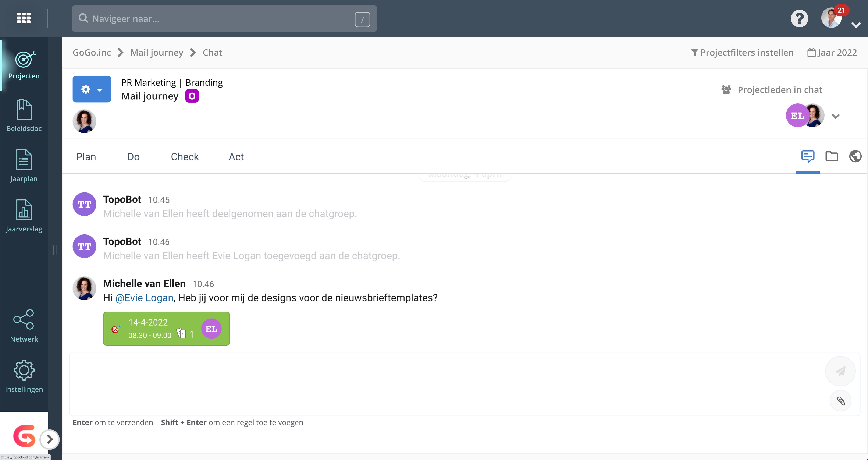Image resolution: width=868 pixels, height=460 pixels.
Task: Click target icon on task card
Action: tap(116, 329)
